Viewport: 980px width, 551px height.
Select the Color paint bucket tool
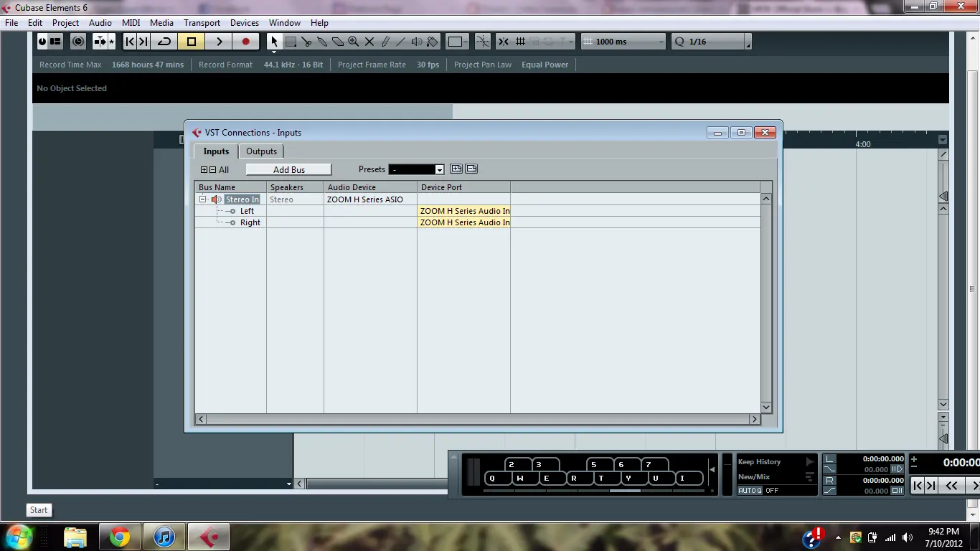(x=433, y=42)
